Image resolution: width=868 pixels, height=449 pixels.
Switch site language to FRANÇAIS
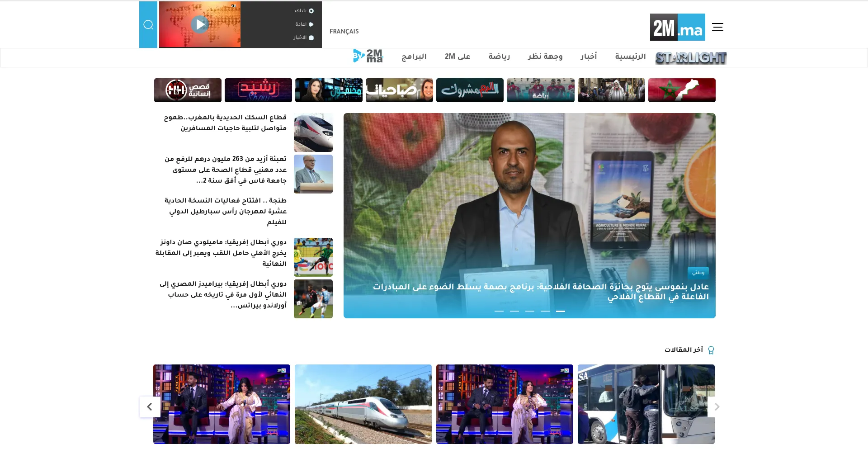pos(344,31)
